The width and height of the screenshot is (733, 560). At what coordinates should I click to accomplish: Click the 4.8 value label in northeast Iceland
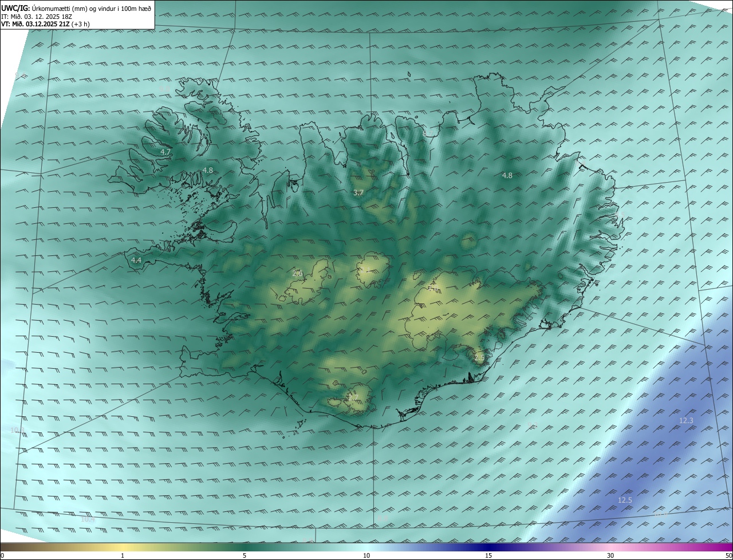507,176
